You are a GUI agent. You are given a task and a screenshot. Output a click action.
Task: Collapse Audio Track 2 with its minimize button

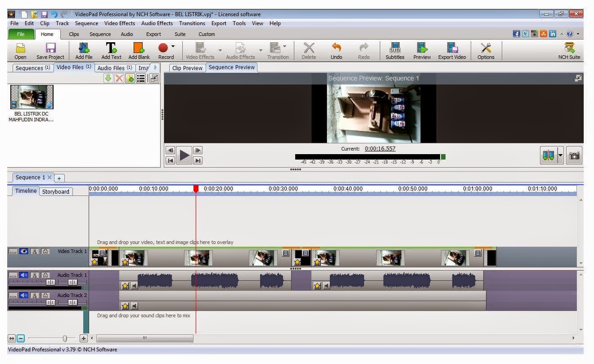coord(13,295)
